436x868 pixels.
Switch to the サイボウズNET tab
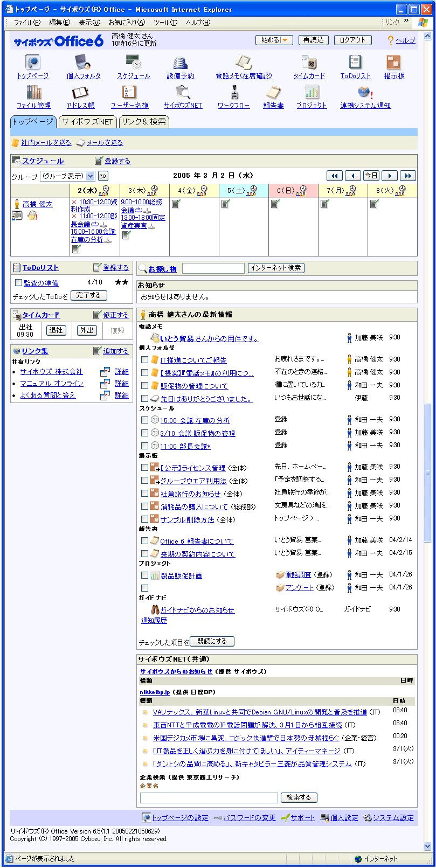pyautogui.click(x=87, y=122)
